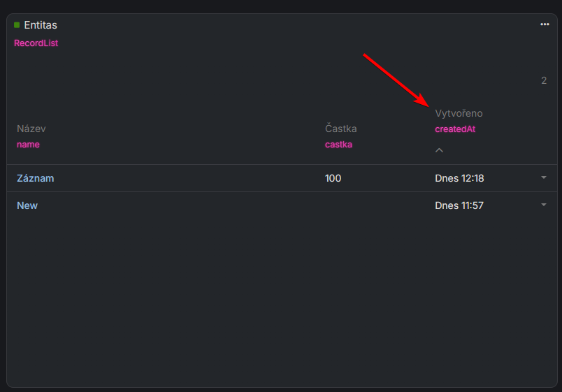
Task: Click the pink castka field label
Action: pyautogui.click(x=338, y=145)
